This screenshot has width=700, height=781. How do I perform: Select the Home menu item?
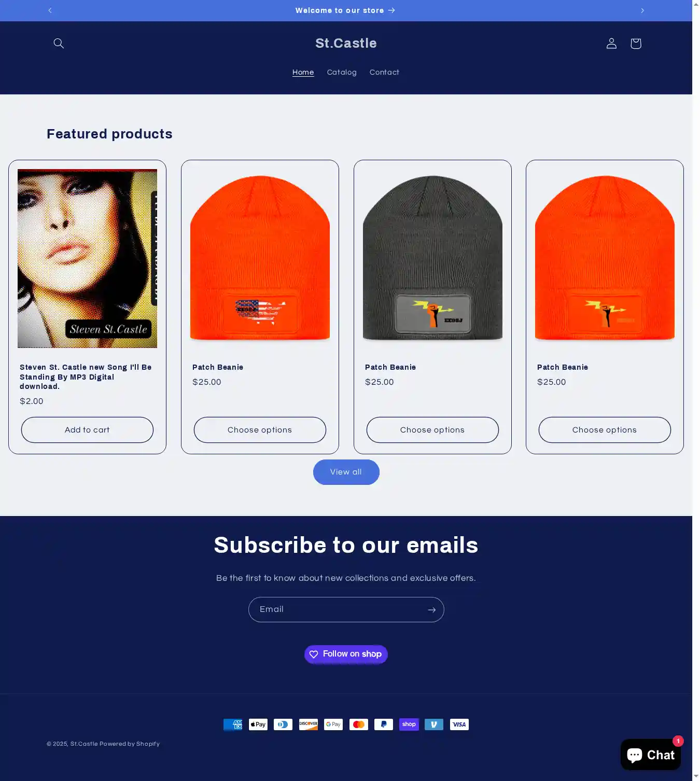point(303,73)
